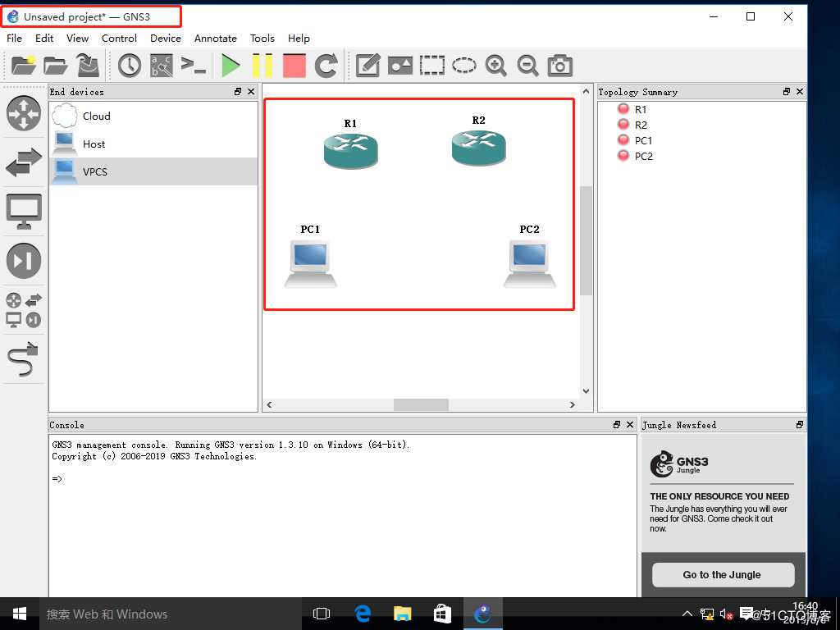Screen dimensions: 840x630
Task: Close the End devices panel
Action: pos(251,92)
